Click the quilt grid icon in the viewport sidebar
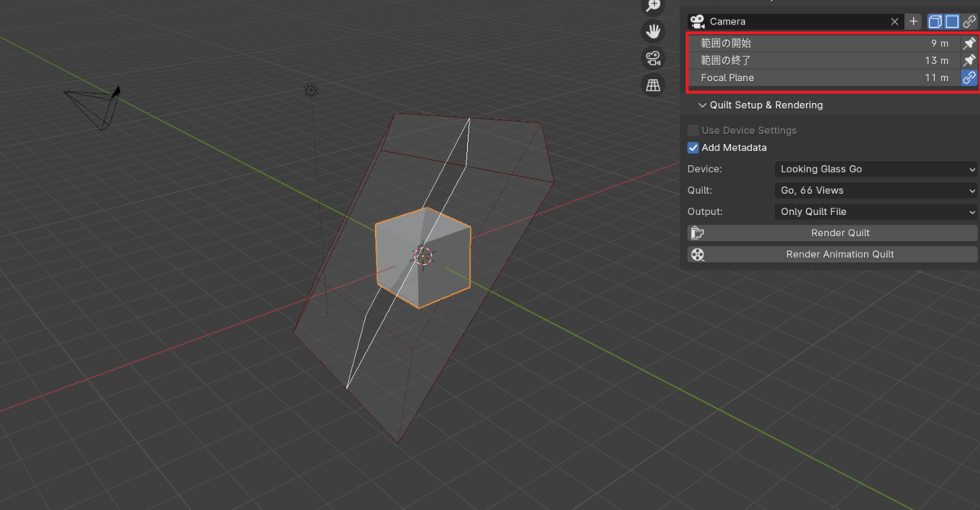The height and width of the screenshot is (510, 980). coord(653,85)
